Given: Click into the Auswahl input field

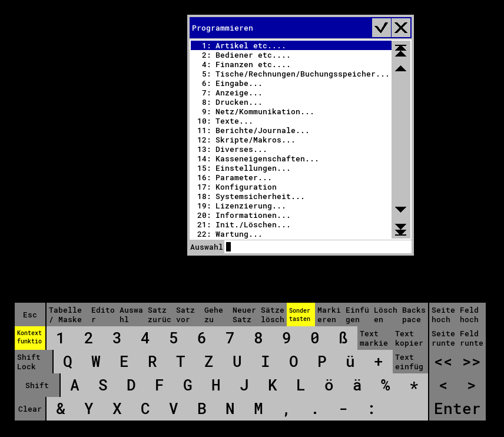Looking at the screenshot, I should pos(318,247).
